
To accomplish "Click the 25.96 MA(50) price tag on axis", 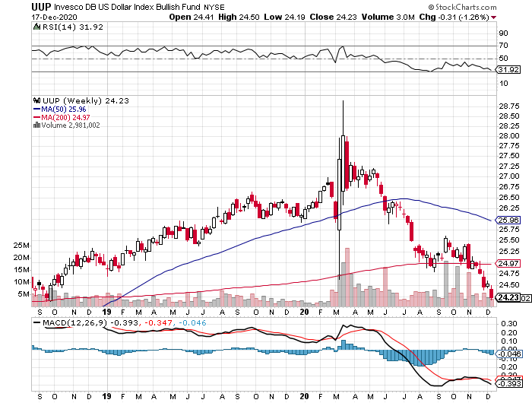I will point(508,220).
